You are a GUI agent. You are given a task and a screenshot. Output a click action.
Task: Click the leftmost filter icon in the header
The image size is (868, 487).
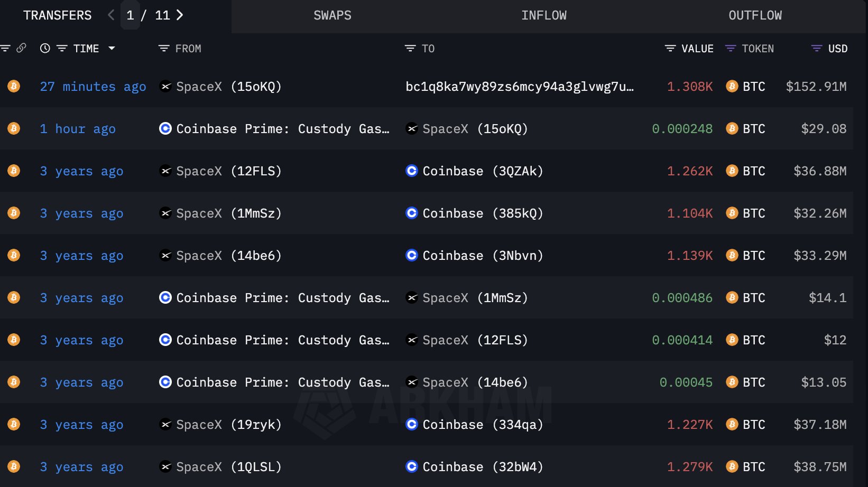coord(5,48)
